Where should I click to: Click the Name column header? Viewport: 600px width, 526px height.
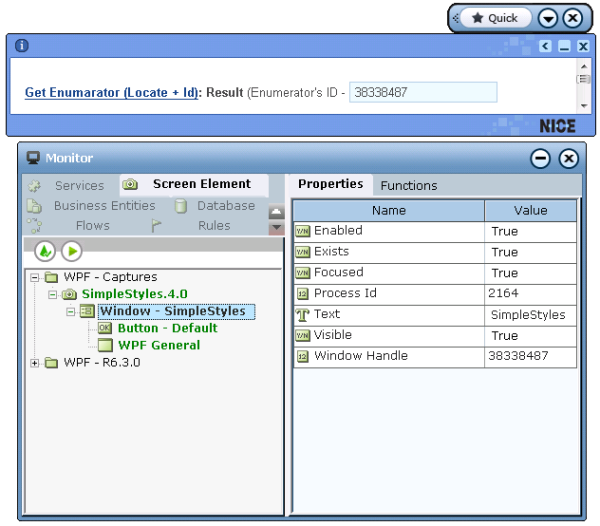click(x=389, y=210)
